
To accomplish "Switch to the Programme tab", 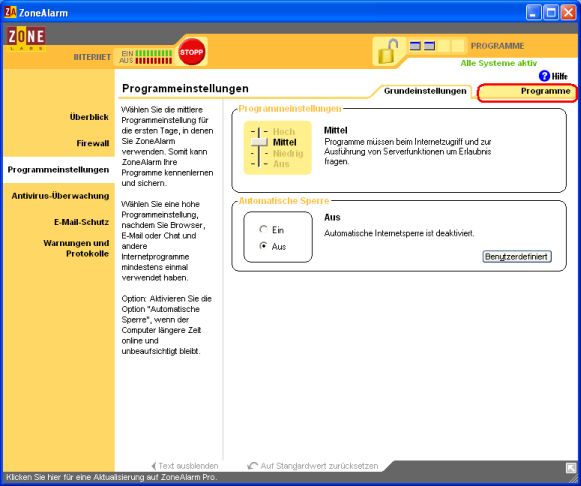I will pyautogui.click(x=527, y=93).
